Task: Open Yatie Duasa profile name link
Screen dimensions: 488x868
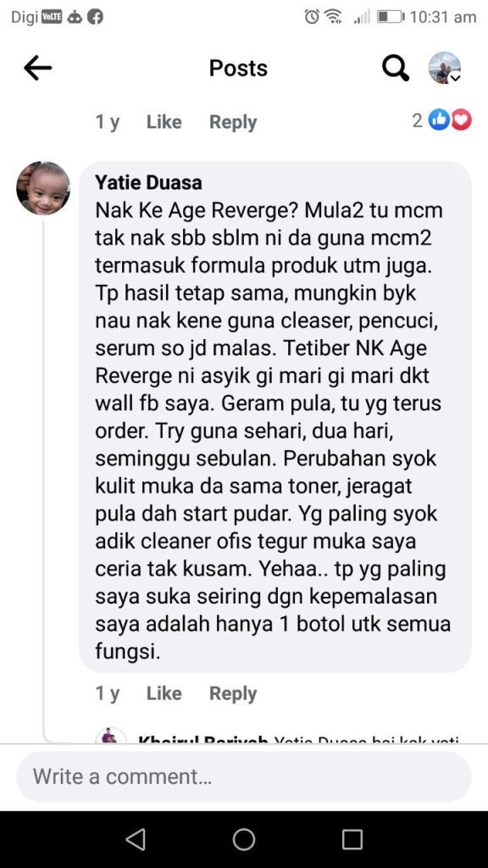Action: pos(148,182)
